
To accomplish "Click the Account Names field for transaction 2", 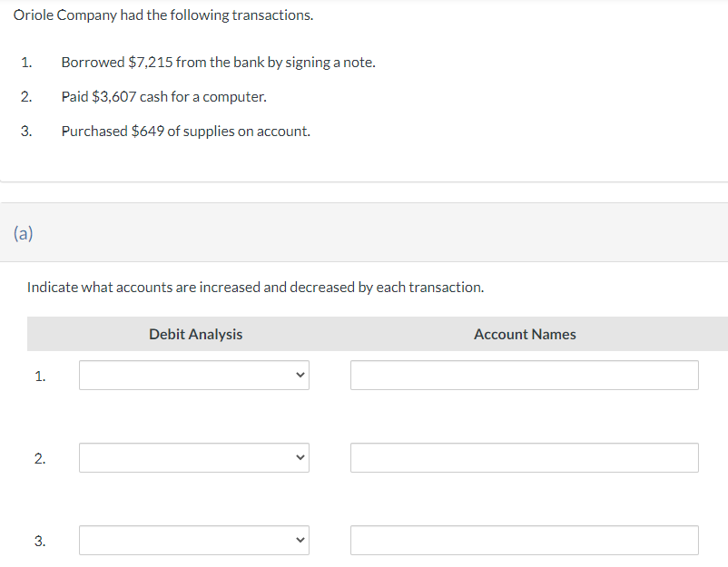I will coord(525,457).
